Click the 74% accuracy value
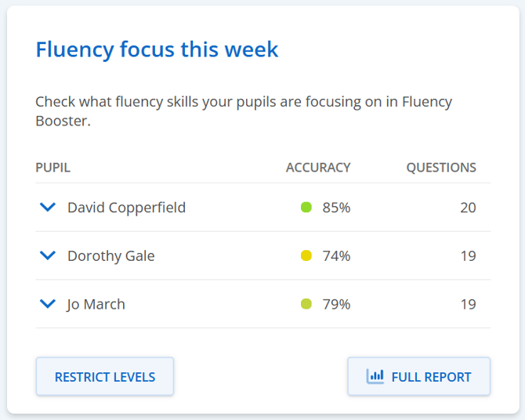This screenshot has width=525, height=420. pos(336,256)
